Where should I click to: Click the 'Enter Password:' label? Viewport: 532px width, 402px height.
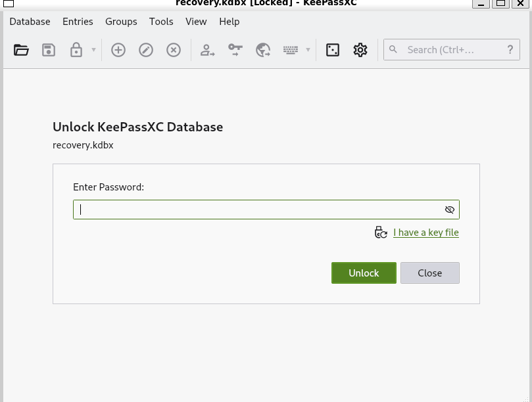point(109,187)
